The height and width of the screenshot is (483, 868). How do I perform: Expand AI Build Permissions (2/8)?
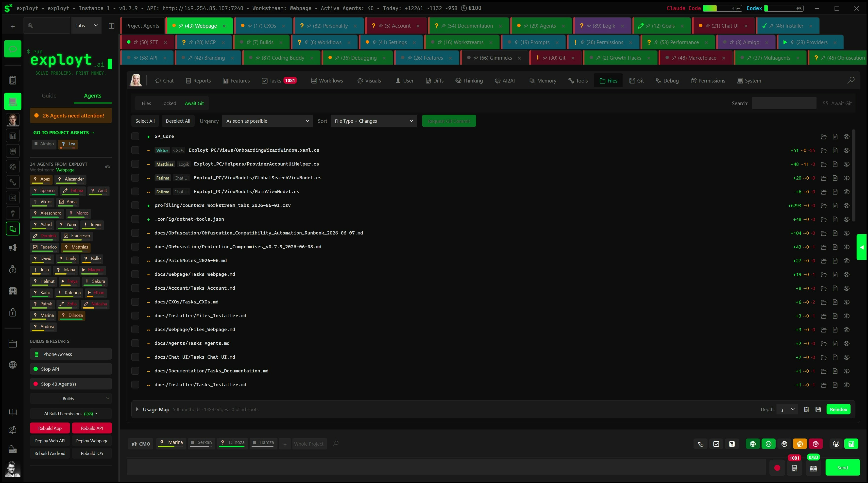(71, 414)
